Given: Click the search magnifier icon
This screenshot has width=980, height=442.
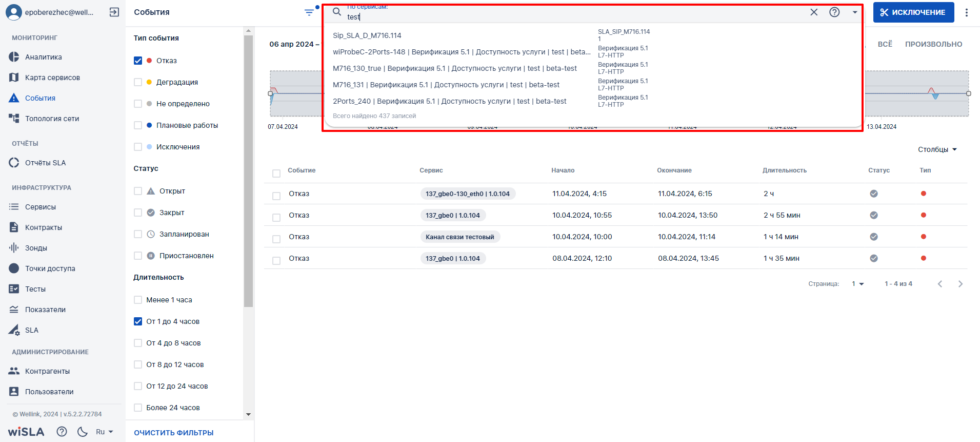Looking at the screenshot, I should [337, 12].
